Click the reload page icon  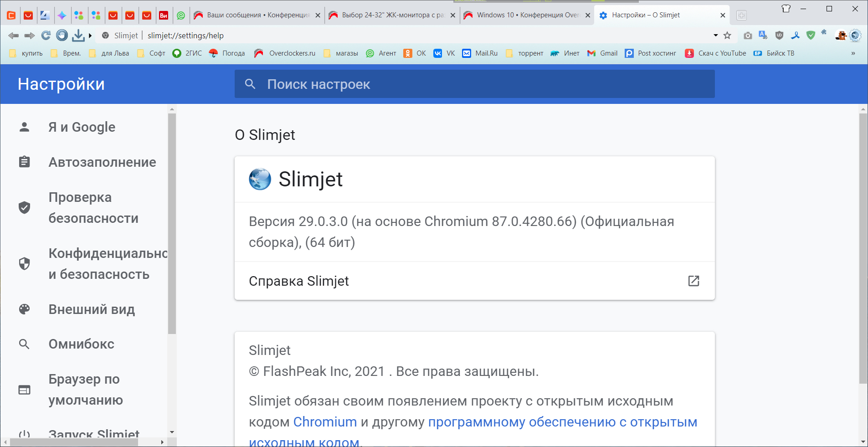pos(46,36)
